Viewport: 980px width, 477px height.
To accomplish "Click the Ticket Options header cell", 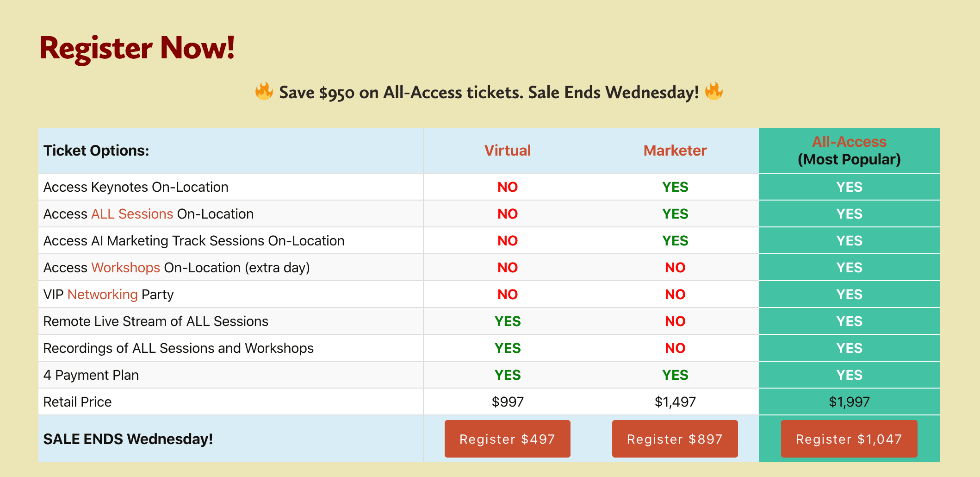I will click(x=96, y=151).
